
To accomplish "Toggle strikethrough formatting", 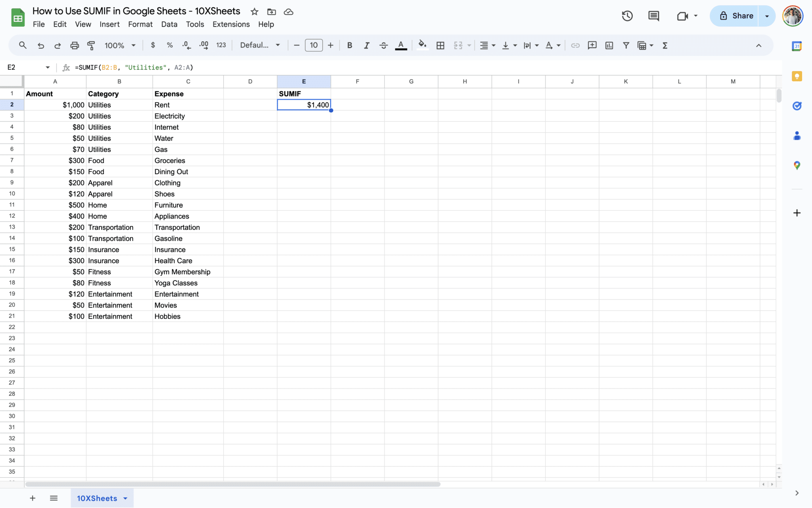I will click(x=383, y=45).
